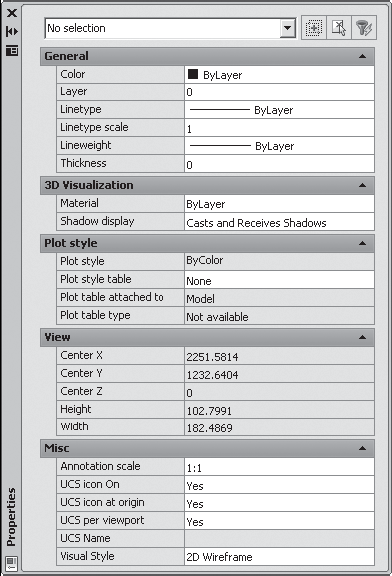Toggle the Auto-hide arrow icon on the palette
The width and height of the screenshot is (392, 576).
click(12, 32)
